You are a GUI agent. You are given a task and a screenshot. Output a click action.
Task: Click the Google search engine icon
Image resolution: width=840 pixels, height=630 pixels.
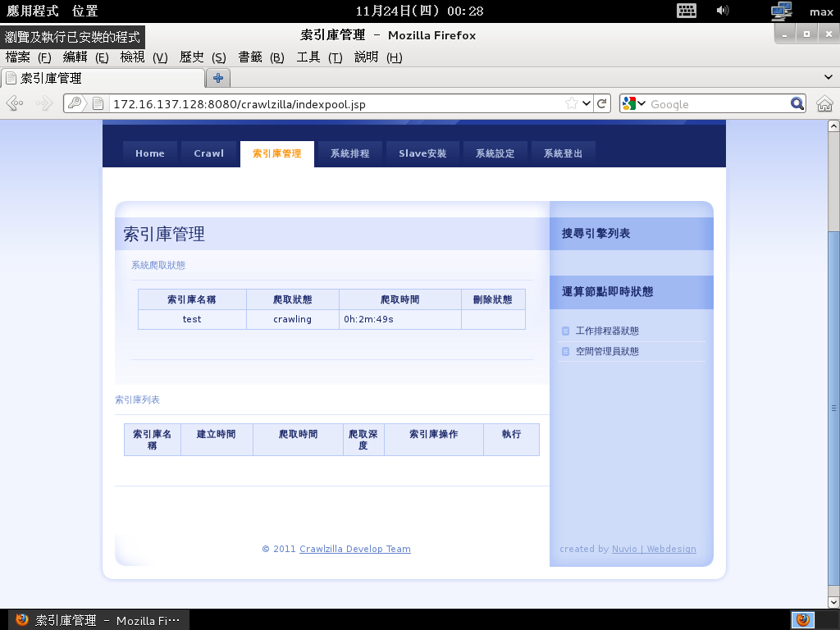point(629,103)
